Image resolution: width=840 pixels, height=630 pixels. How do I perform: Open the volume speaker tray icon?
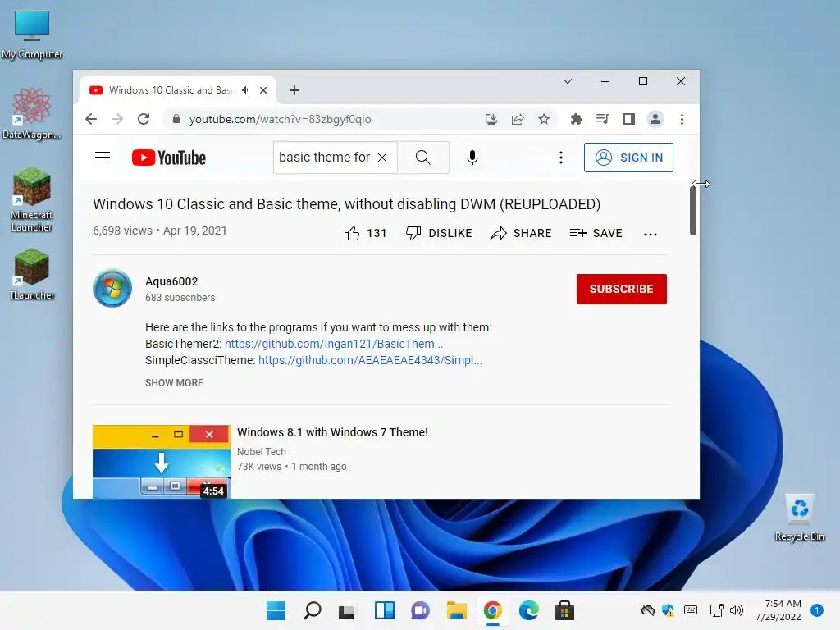point(737,610)
